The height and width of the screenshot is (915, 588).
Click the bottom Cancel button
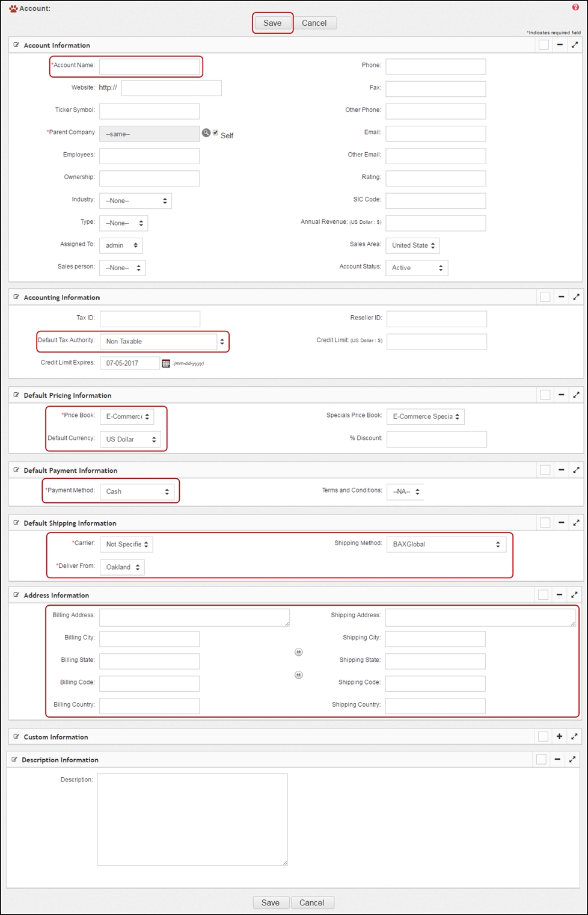(312, 902)
